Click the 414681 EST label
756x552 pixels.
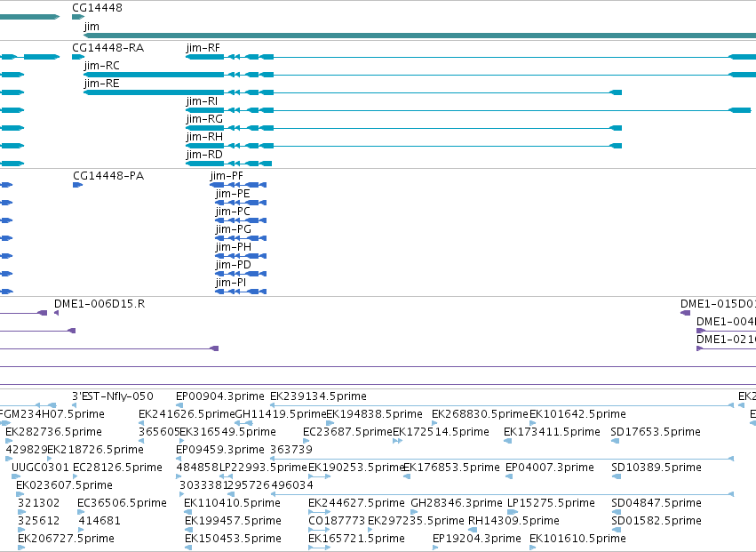(x=99, y=522)
